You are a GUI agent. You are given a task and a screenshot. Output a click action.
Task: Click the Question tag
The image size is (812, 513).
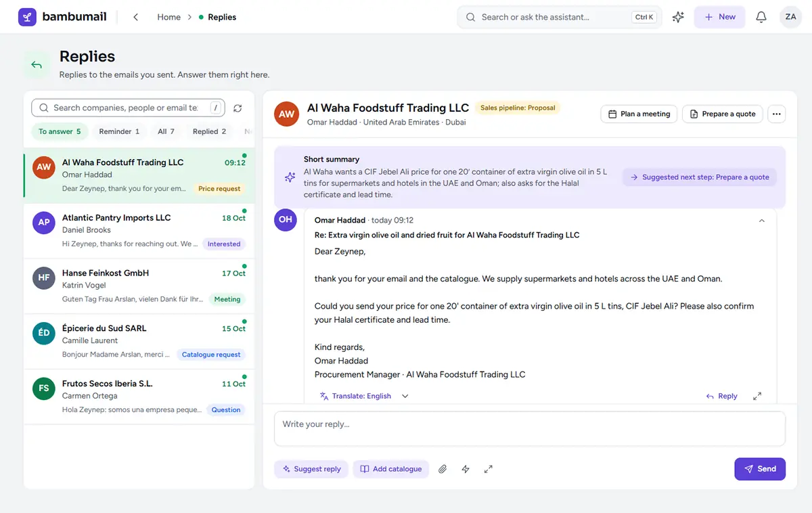pyautogui.click(x=226, y=409)
